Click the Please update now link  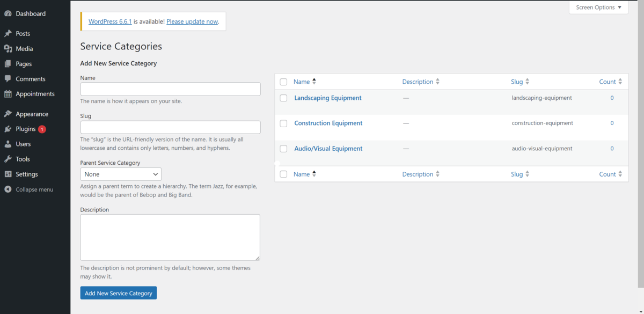click(x=192, y=21)
